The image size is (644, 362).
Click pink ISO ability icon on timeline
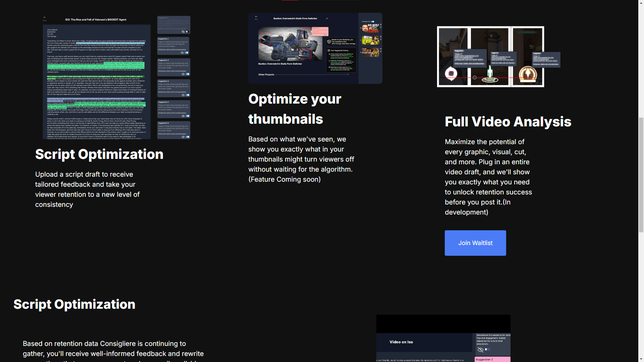[x=451, y=74]
